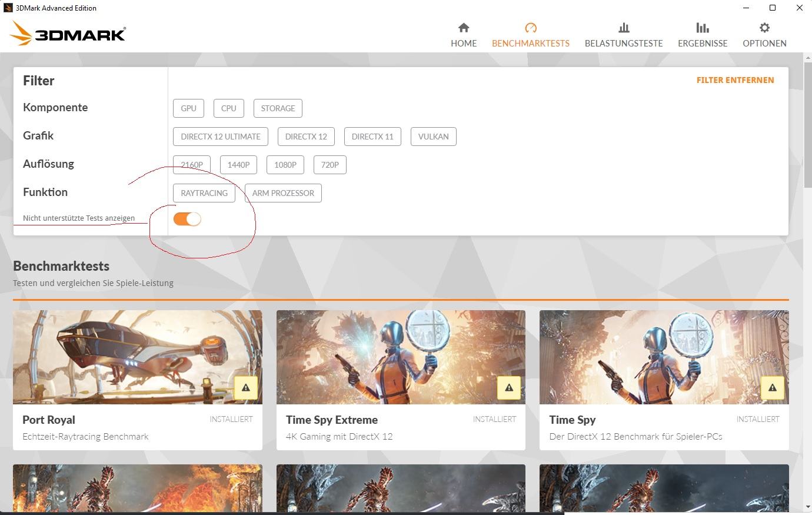Click INSTALLIERT label on Port Royal card
Image resolution: width=812 pixels, height=515 pixels.
pos(231,419)
